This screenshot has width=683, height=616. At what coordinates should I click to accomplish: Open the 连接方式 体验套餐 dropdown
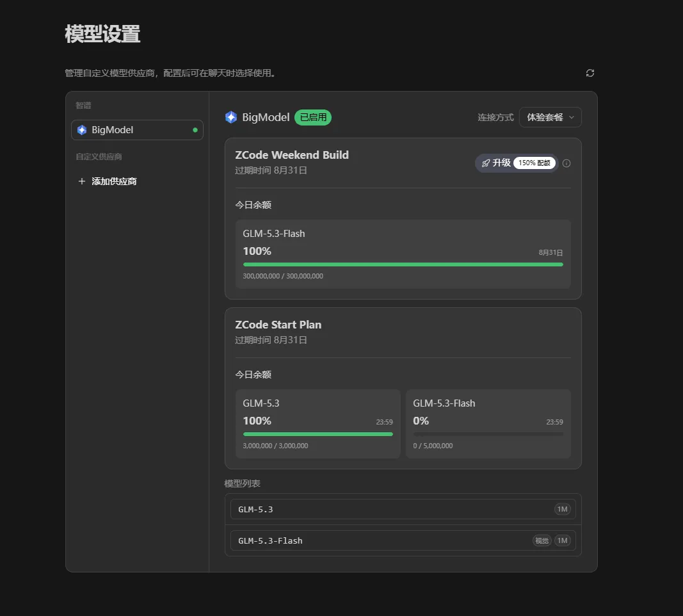click(x=550, y=117)
